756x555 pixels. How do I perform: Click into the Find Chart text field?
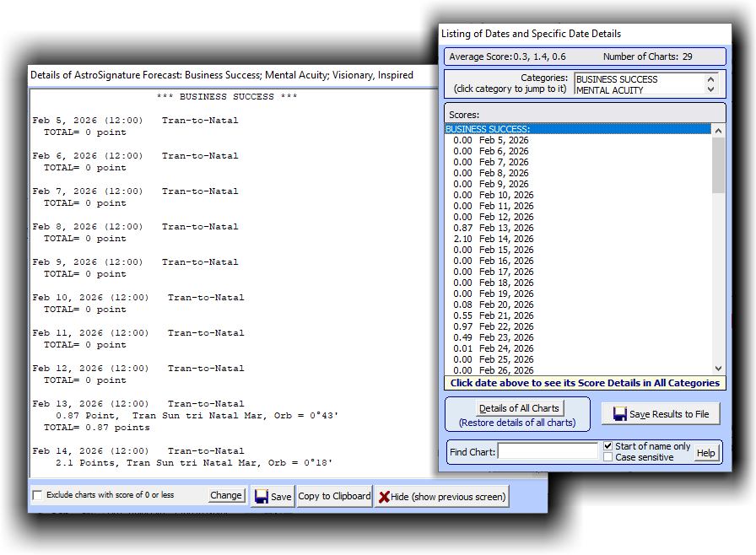(x=548, y=452)
